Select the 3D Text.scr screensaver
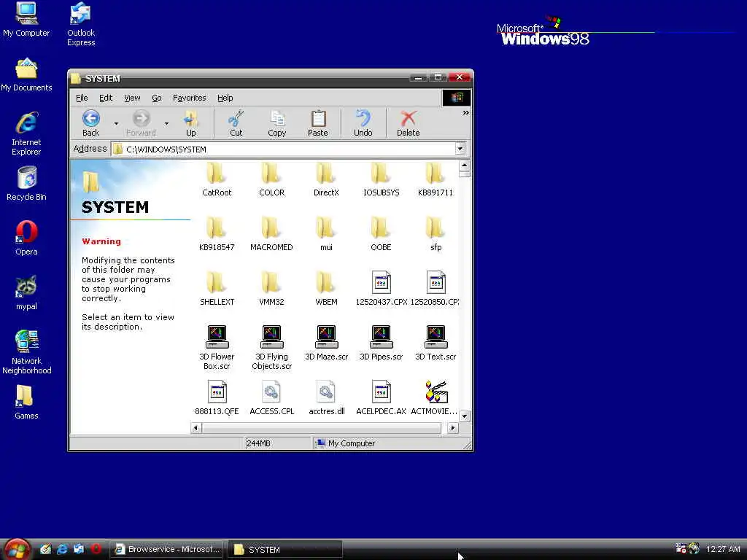This screenshot has width=747, height=560. pyautogui.click(x=436, y=343)
